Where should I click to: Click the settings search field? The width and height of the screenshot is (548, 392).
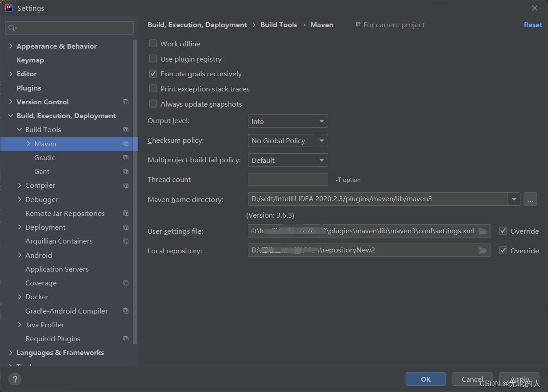[69, 28]
